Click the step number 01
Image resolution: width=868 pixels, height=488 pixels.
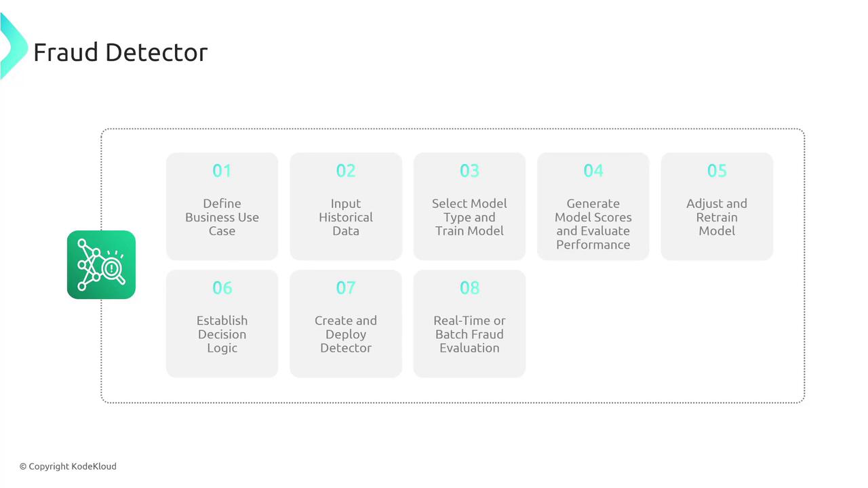click(x=222, y=171)
